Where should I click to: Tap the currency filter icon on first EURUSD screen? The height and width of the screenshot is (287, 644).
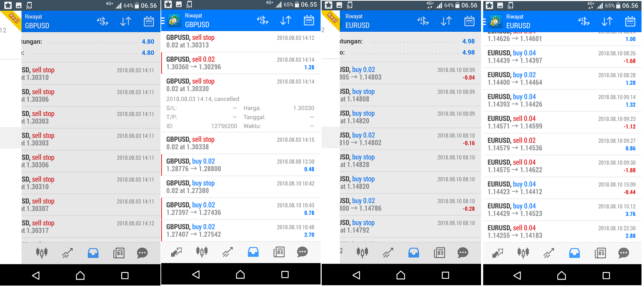click(423, 21)
